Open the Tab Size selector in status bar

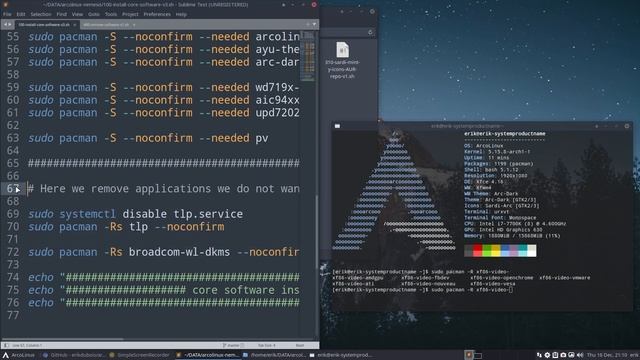tap(267, 345)
